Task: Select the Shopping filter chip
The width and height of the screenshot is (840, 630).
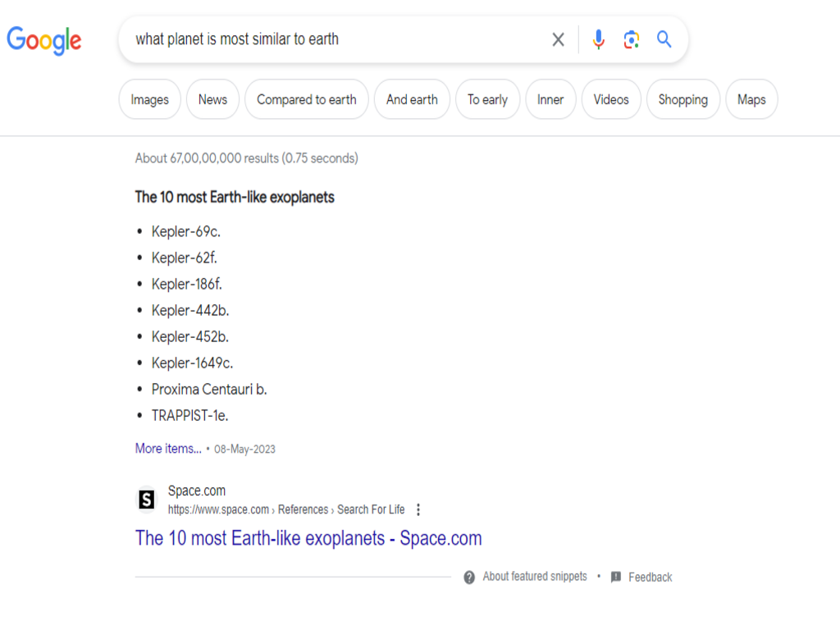Action: point(683,99)
